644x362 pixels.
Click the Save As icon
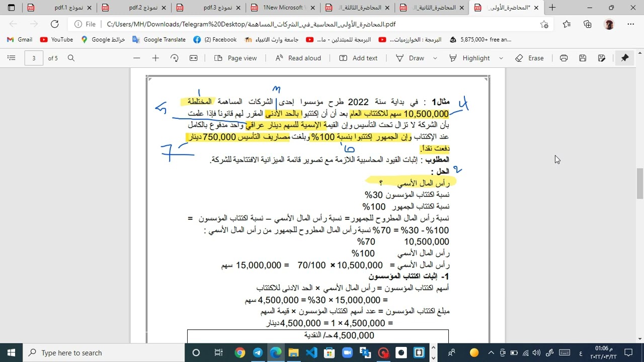point(601,58)
